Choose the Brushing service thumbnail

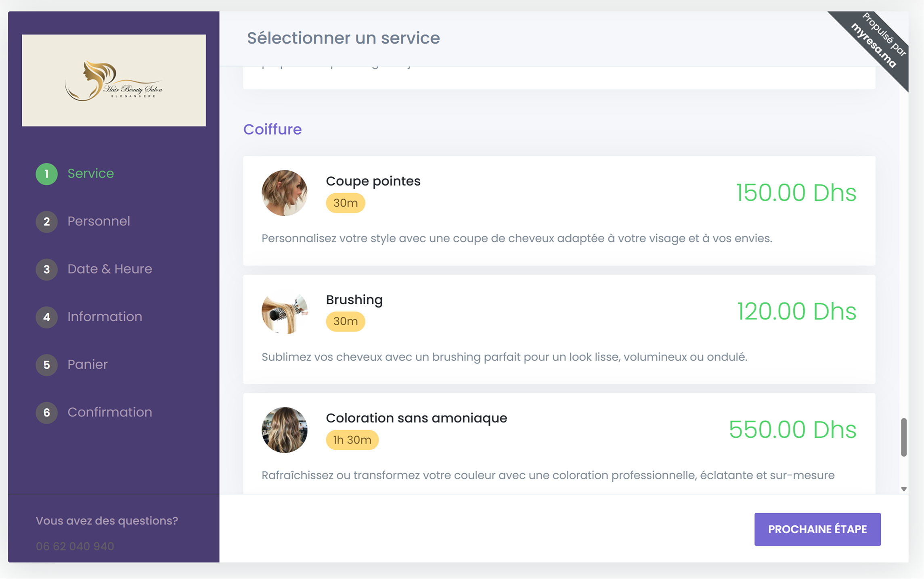click(x=284, y=311)
